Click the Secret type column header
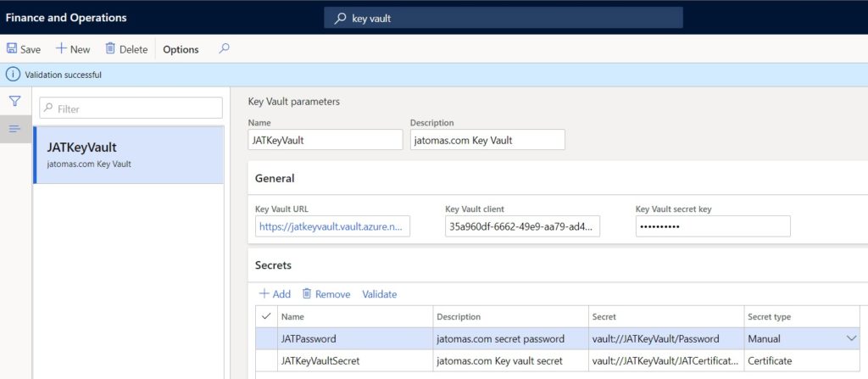The width and height of the screenshot is (868, 379). click(x=802, y=316)
